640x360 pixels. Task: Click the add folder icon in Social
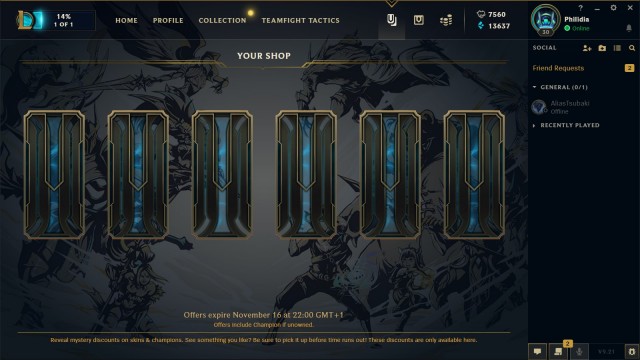(x=602, y=48)
